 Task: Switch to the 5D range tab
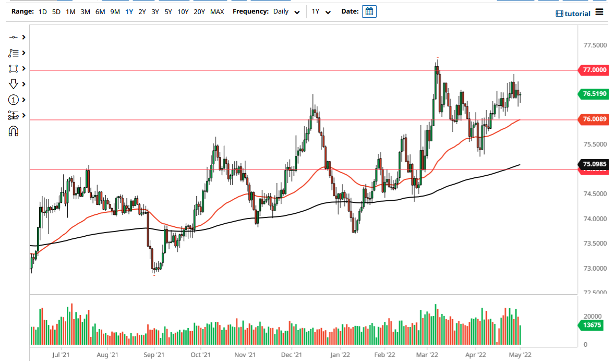56,11
